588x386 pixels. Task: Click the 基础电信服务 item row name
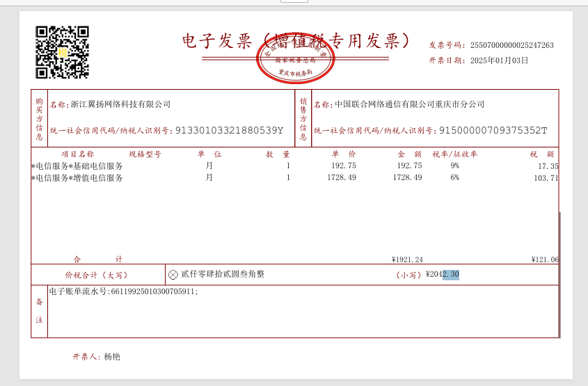point(78,166)
